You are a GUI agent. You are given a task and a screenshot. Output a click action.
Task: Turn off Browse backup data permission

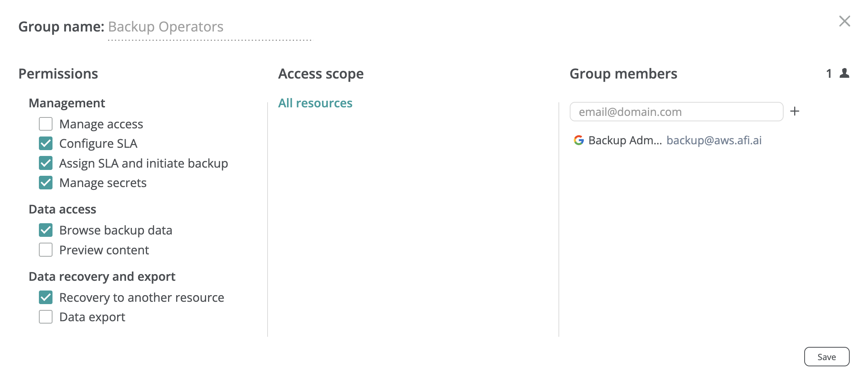pyautogui.click(x=46, y=230)
